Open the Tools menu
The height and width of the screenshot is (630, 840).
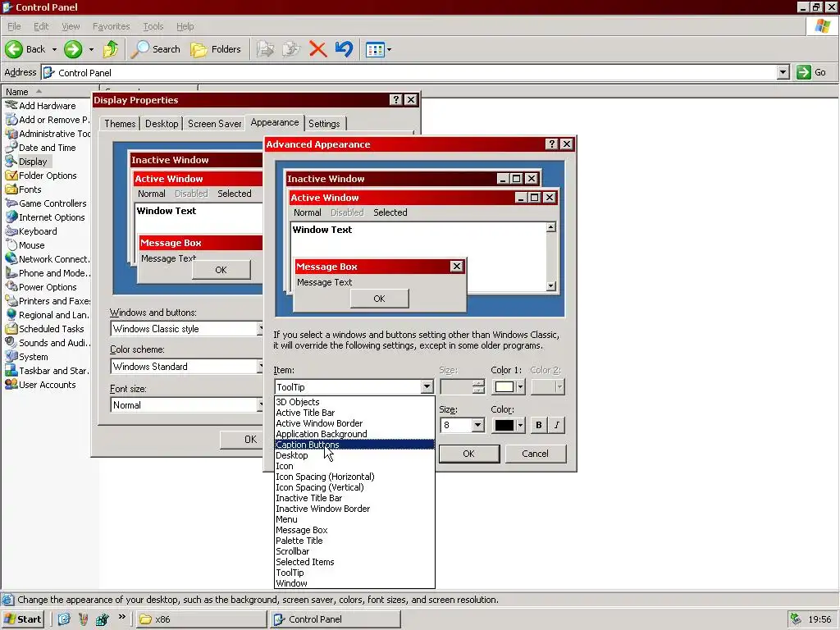pyautogui.click(x=153, y=26)
